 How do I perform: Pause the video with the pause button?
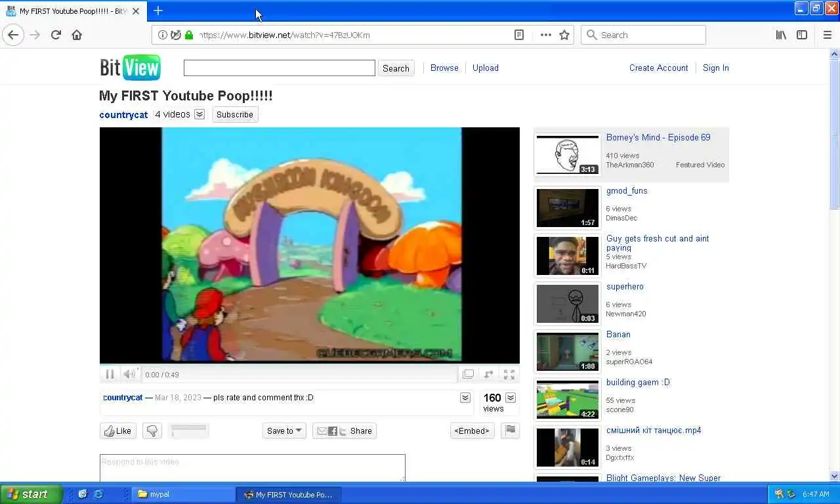tap(110, 374)
